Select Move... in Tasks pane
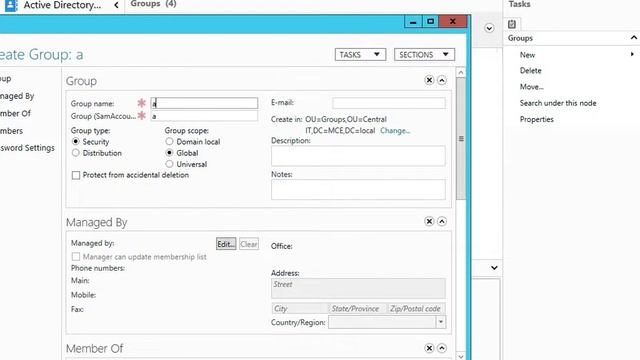Screen dimensions: 640x360 click(x=531, y=87)
